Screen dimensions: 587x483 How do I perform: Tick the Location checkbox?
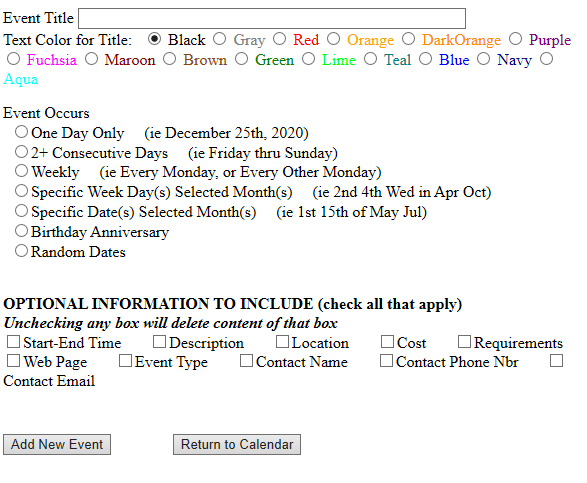[282, 341]
